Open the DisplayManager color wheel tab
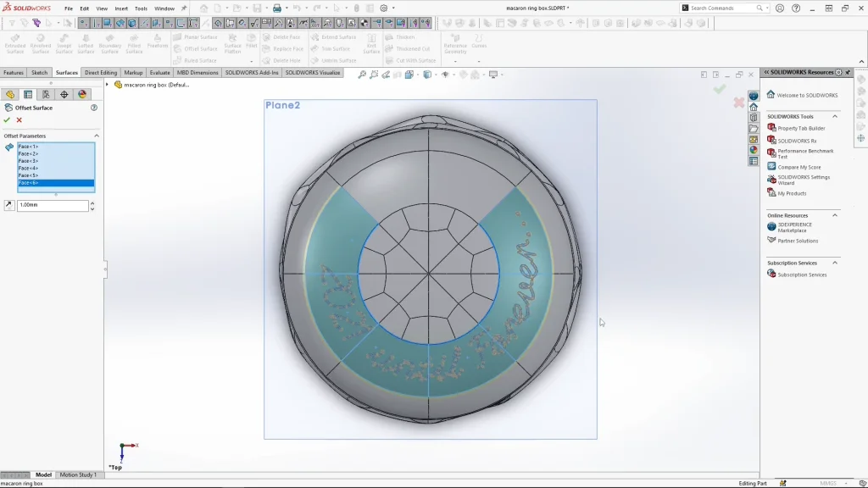The height and width of the screenshot is (488, 868). click(81, 95)
